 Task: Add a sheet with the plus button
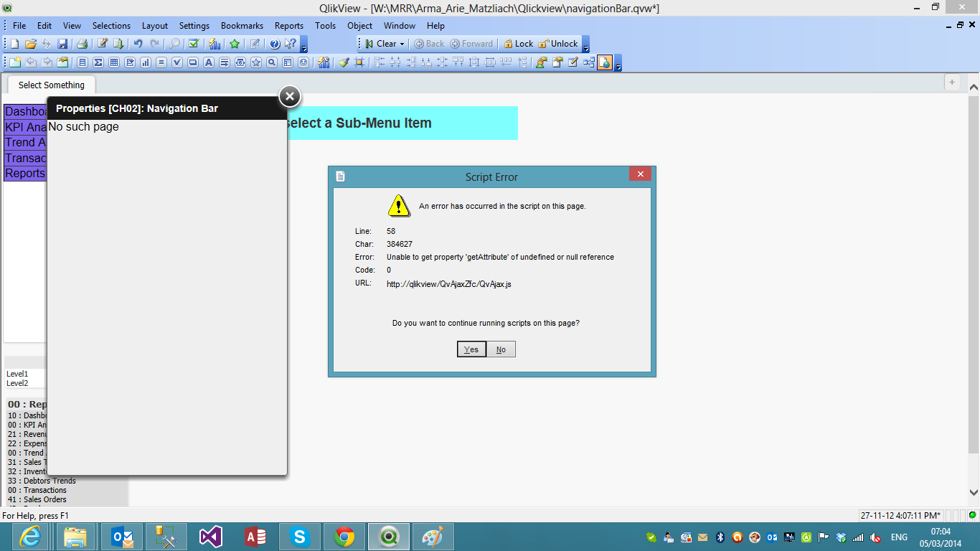[952, 83]
